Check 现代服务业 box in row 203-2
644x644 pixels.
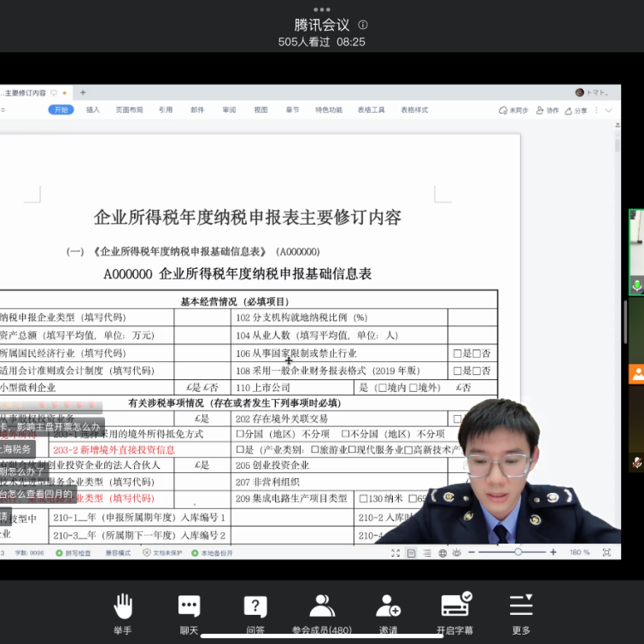click(352, 450)
